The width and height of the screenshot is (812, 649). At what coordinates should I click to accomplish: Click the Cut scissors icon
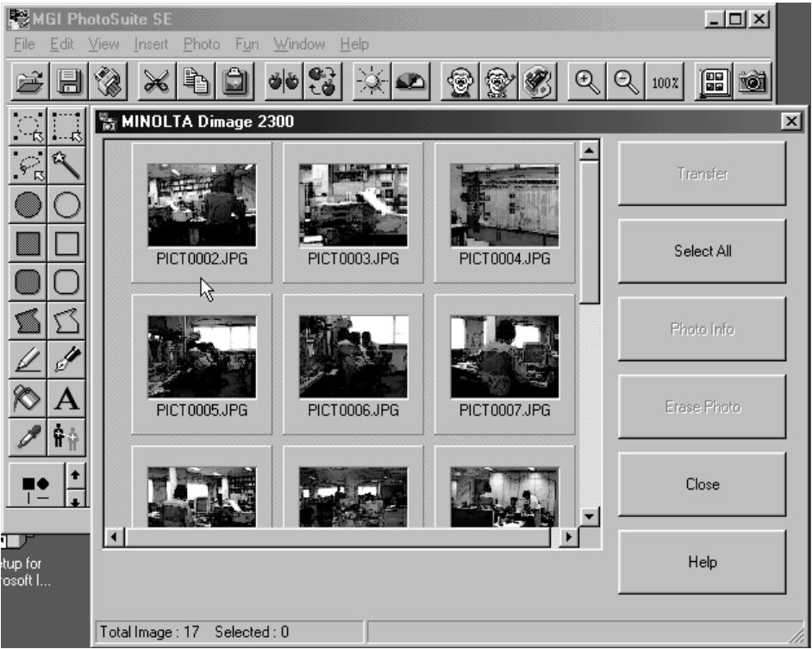156,81
